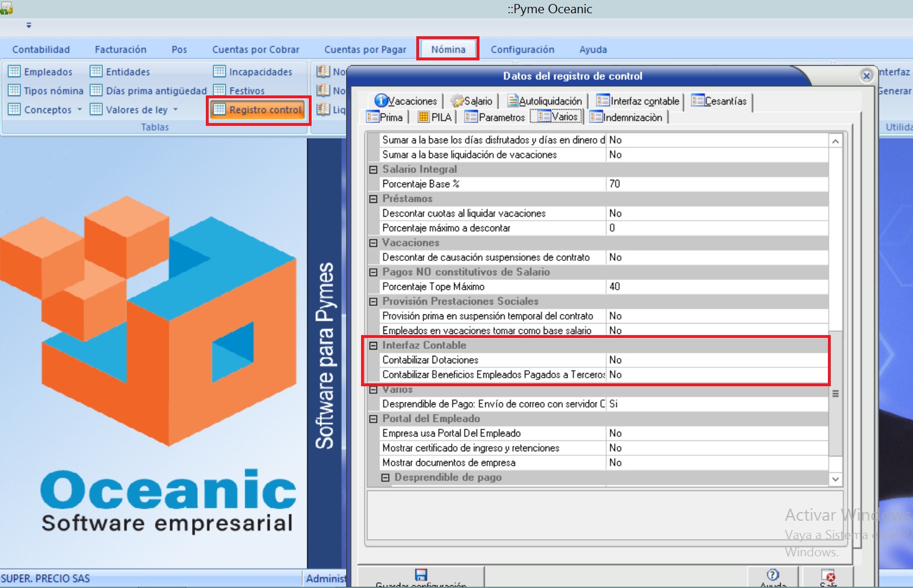Expand the Valores de ley dropdown arrow
Viewport: 913px width, 588px height.
[175, 109]
